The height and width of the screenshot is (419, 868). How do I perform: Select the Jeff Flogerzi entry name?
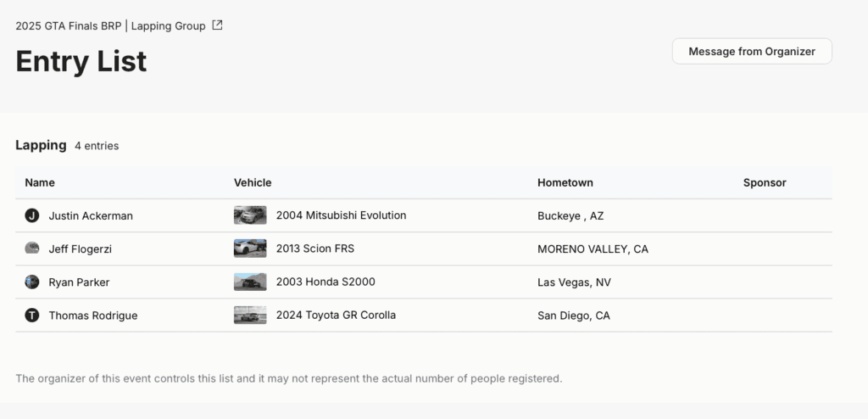pos(81,249)
